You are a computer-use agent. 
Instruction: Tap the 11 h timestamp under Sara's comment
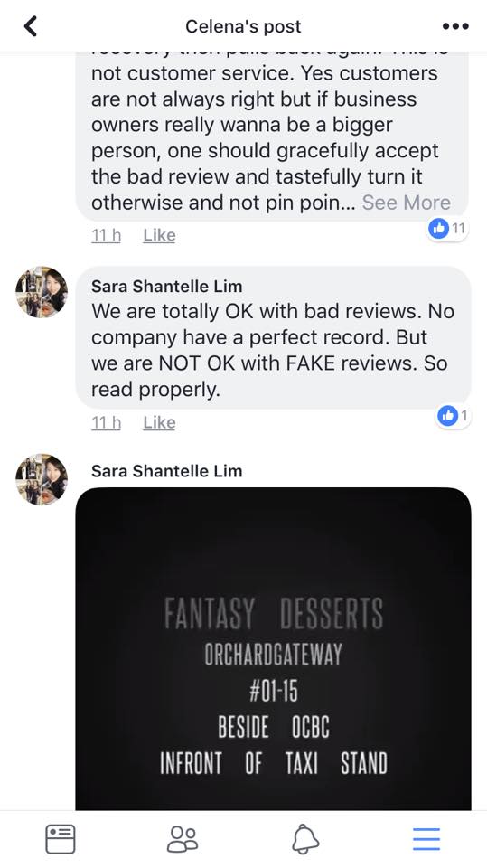point(106,422)
